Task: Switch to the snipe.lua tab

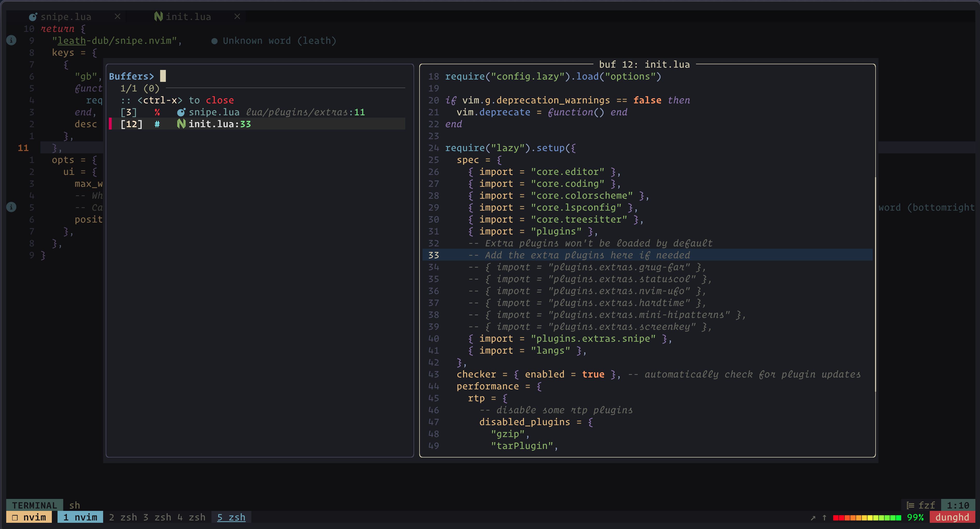Action: click(66, 17)
